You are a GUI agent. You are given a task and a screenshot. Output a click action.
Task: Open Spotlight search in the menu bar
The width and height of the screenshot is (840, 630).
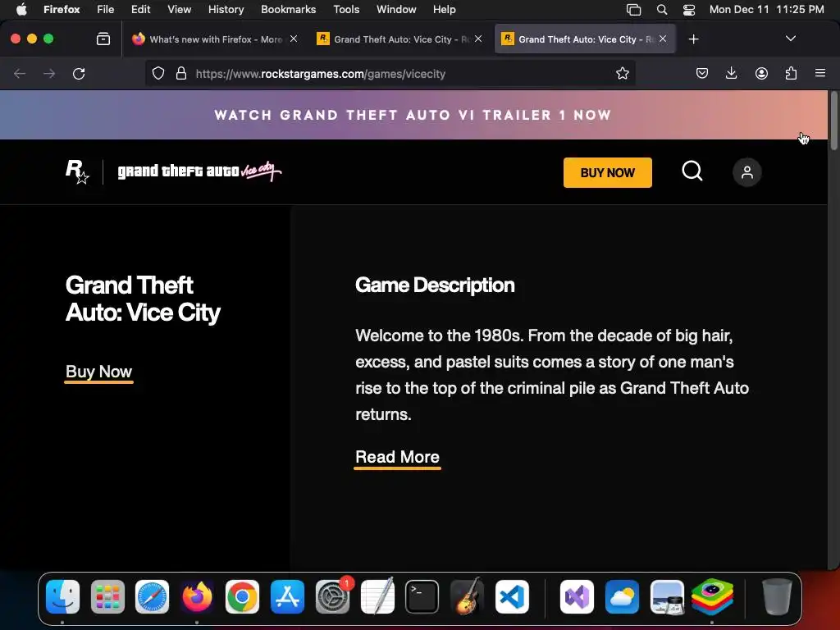(x=662, y=9)
